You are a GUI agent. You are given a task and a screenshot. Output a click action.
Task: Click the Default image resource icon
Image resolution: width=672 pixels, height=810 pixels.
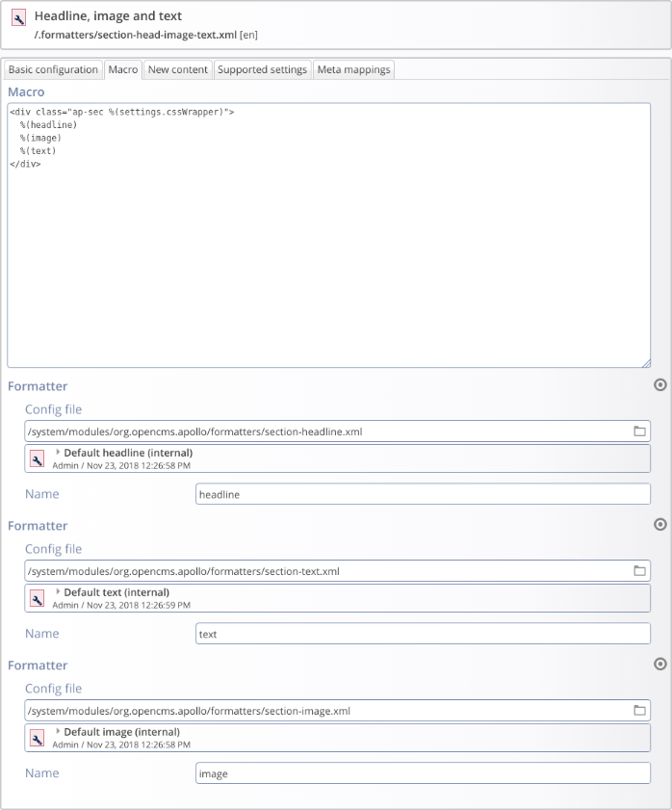(x=38, y=738)
